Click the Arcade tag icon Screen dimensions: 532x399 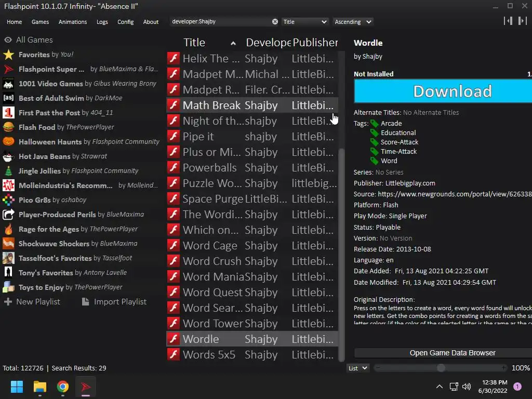click(x=374, y=124)
